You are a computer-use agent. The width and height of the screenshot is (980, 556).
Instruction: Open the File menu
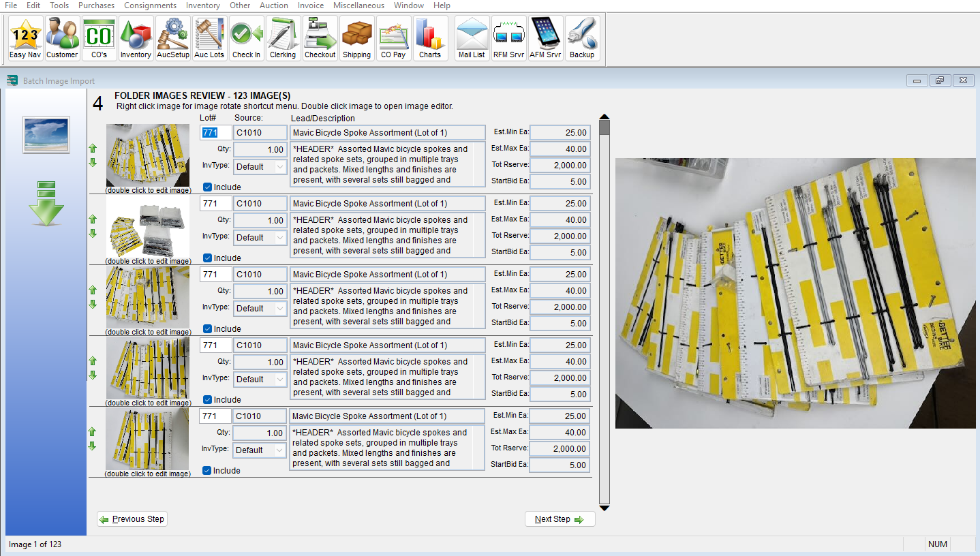pyautogui.click(x=11, y=5)
